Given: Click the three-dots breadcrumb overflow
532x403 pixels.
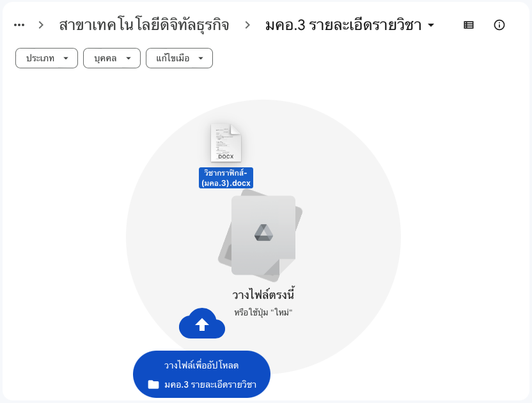Looking at the screenshot, I should coord(19,25).
